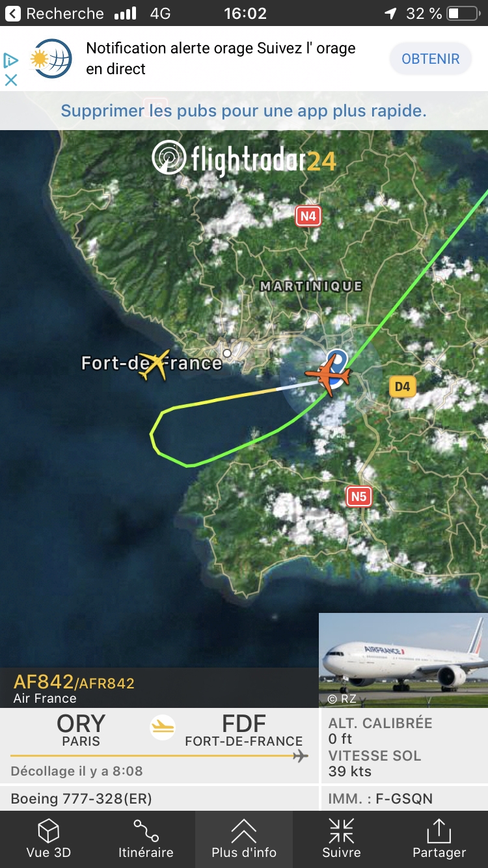Close the ad with the X icon
This screenshot has height=868, width=488.
click(x=11, y=80)
